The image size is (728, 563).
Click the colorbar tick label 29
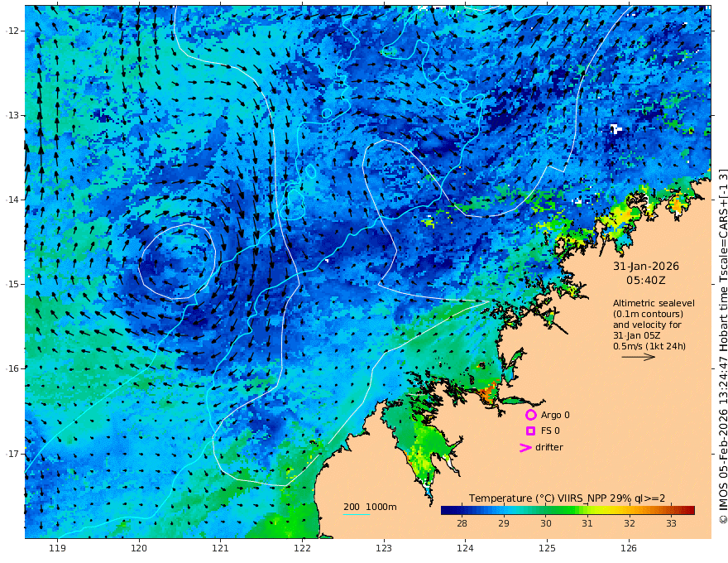pos(503,523)
